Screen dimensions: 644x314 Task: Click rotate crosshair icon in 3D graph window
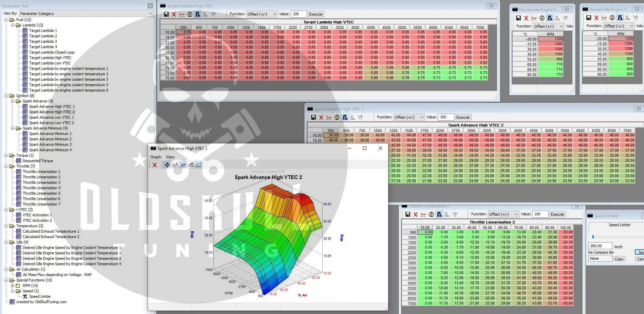pos(167,165)
